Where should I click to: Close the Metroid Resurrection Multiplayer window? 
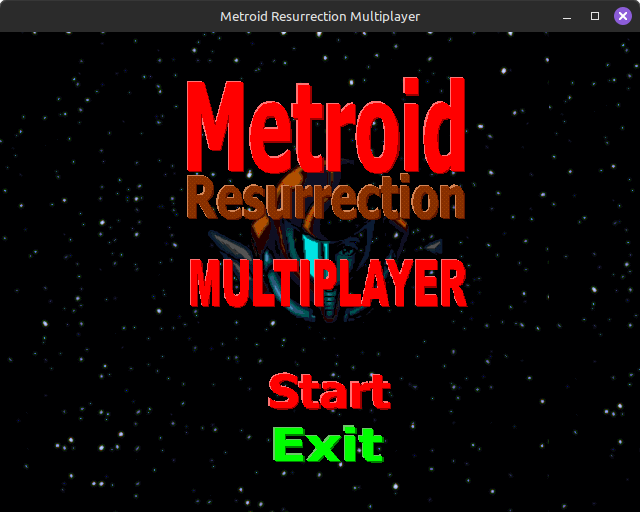(623, 16)
